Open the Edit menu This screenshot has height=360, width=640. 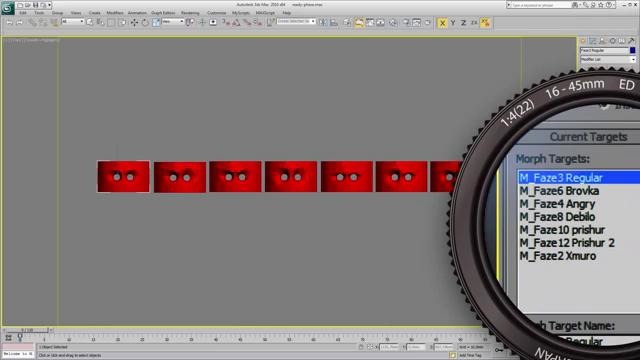coord(23,13)
